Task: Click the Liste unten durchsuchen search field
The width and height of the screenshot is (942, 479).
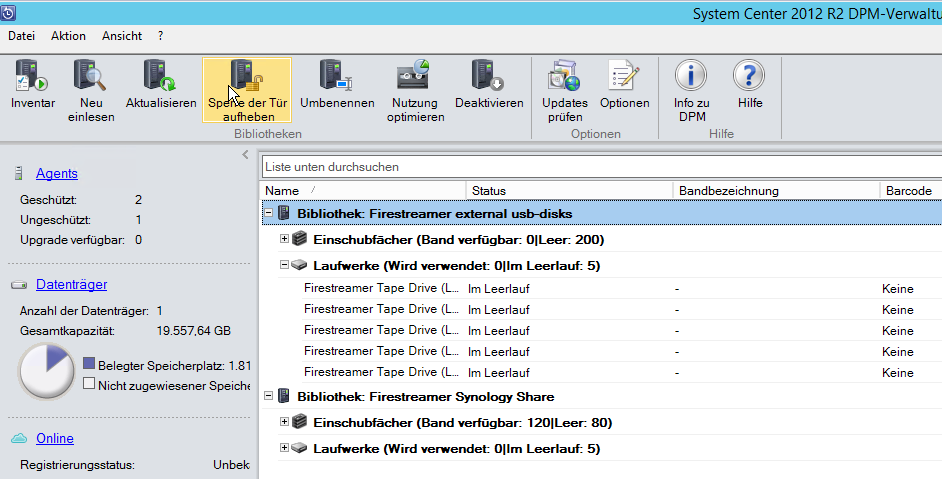Action: click(x=600, y=166)
